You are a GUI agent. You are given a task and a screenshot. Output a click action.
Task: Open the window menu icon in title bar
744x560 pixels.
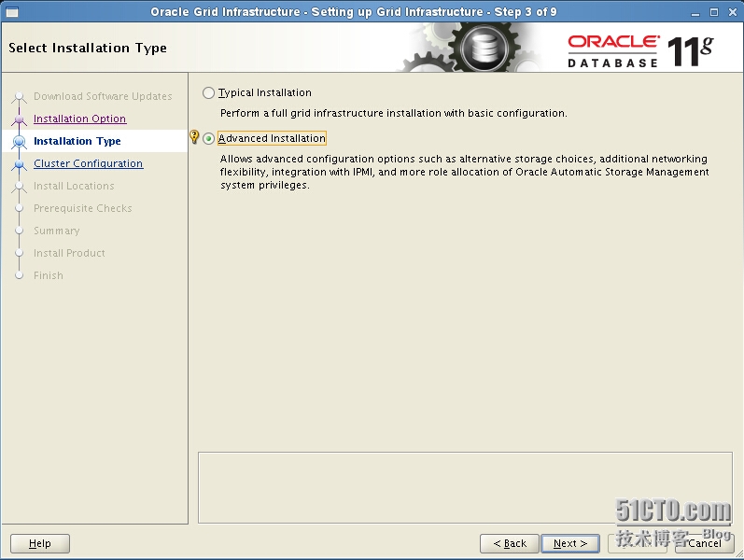12,12
